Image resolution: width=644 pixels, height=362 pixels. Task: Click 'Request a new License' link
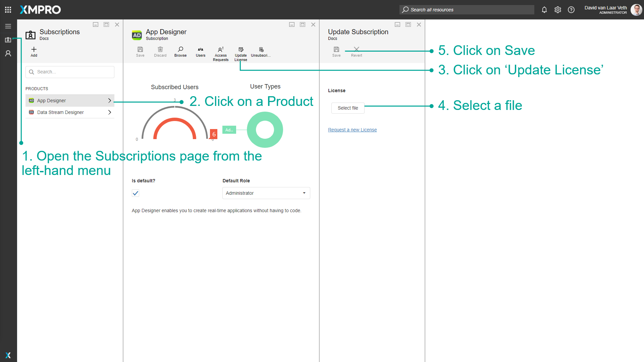(352, 130)
